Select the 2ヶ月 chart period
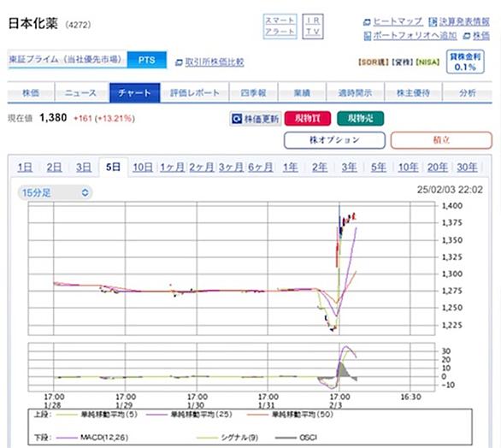Screen dimensions: 501x448 click(x=202, y=167)
